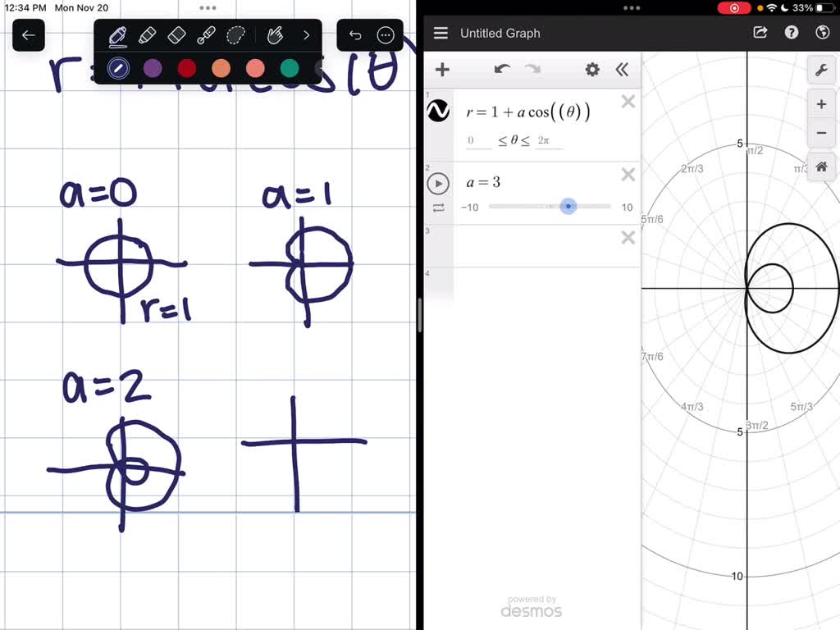Open the add item plus menu
The width and height of the screenshot is (840, 630).
click(x=442, y=70)
